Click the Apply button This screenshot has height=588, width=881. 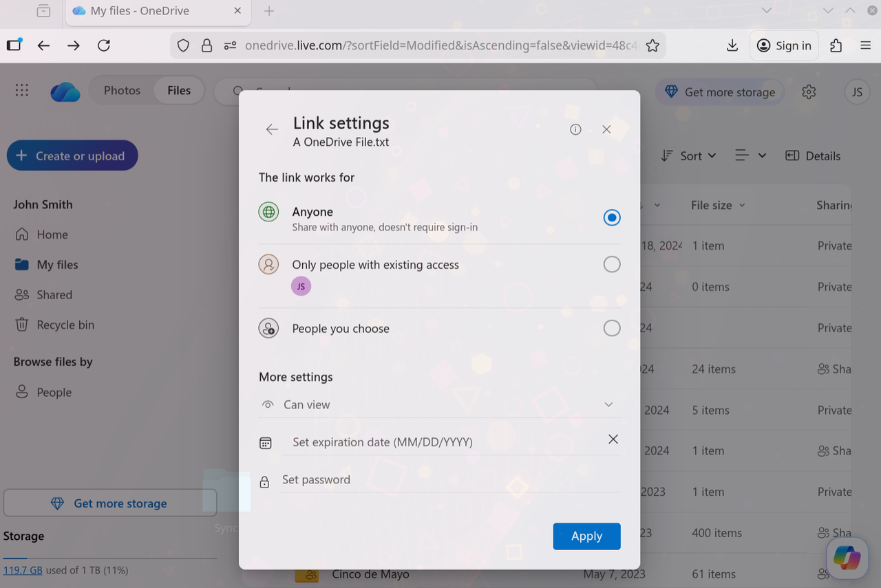(x=586, y=536)
